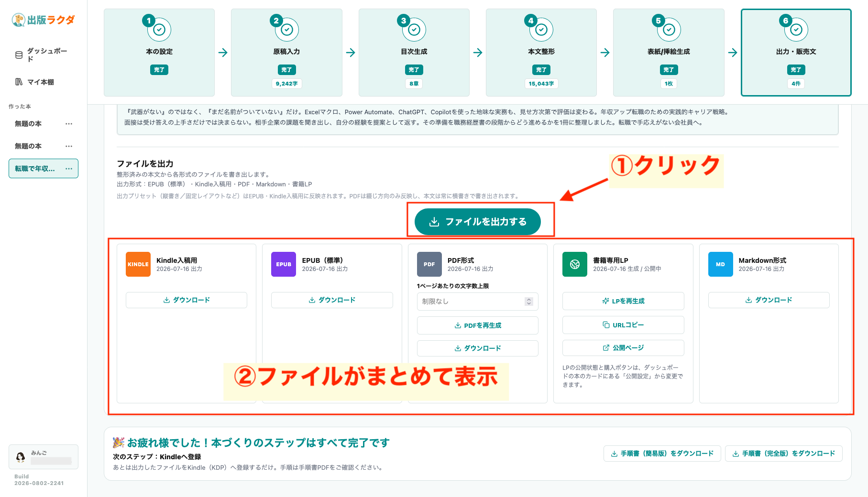Image resolution: width=868 pixels, height=497 pixels.
Task: Download 手順書（簡易版）
Action: [662, 454]
